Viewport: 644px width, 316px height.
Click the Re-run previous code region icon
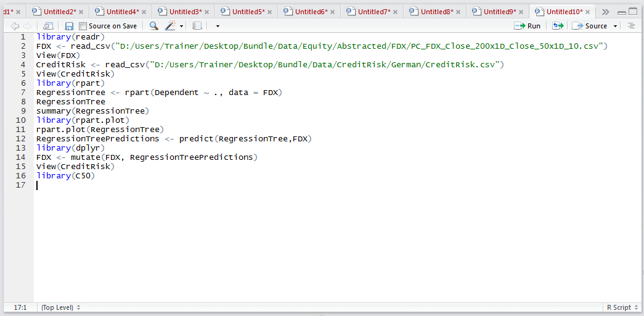coord(558,26)
